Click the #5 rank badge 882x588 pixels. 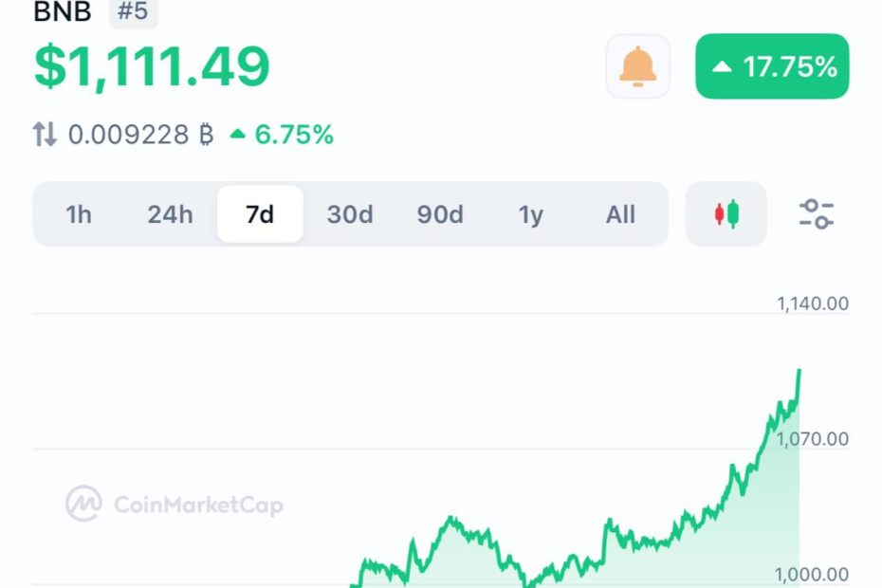point(134,14)
